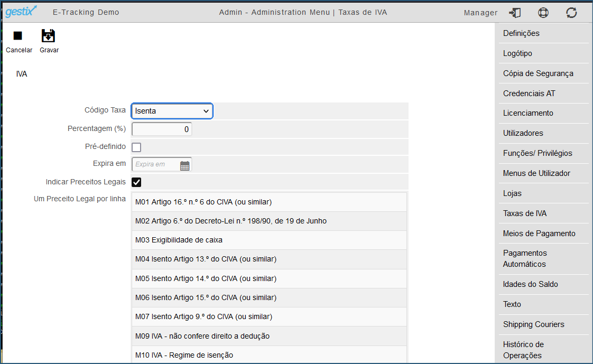Open Credenciais AT menu item
This screenshot has height=364, width=593.
pyautogui.click(x=543, y=94)
